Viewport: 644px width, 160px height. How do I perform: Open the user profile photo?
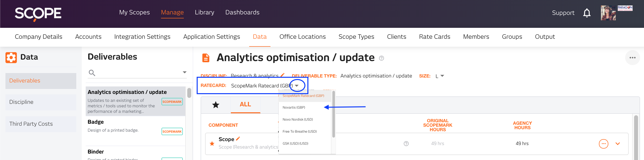[608, 13]
